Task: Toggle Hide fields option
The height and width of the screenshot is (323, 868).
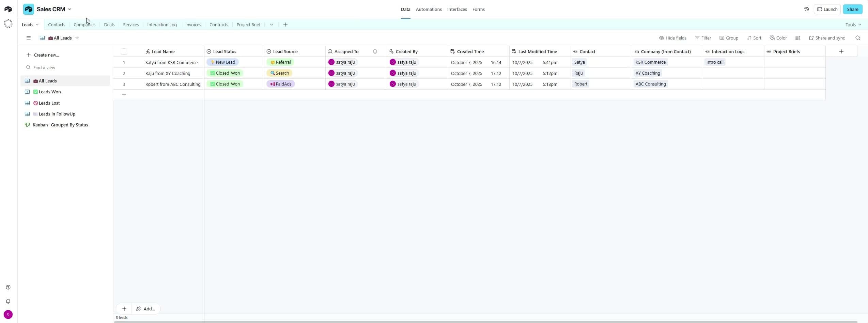Action: tap(672, 38)
